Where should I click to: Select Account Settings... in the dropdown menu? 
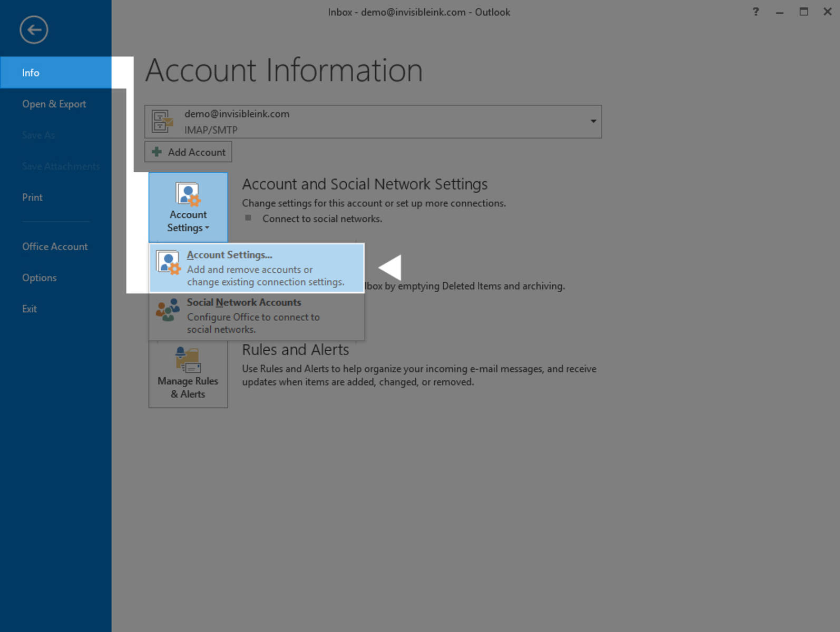coord(257,268)
